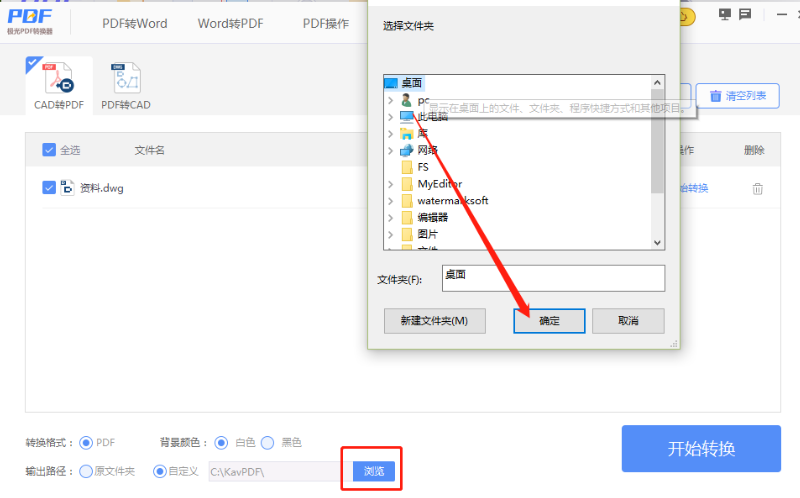This screenshot has height=498, width=800.
Task: Expand the 网络 tree node
Action: [x=390, y=151]
